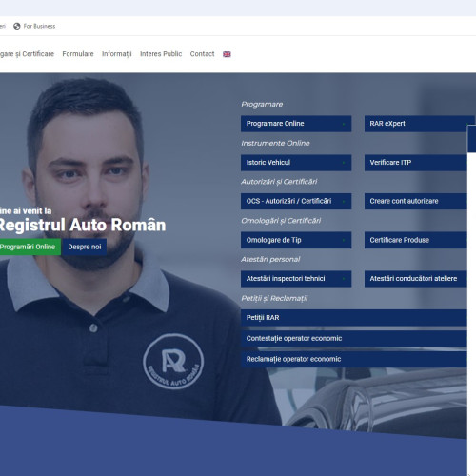
Task: Open Reclamație operator economic
Action: [353, 359]
